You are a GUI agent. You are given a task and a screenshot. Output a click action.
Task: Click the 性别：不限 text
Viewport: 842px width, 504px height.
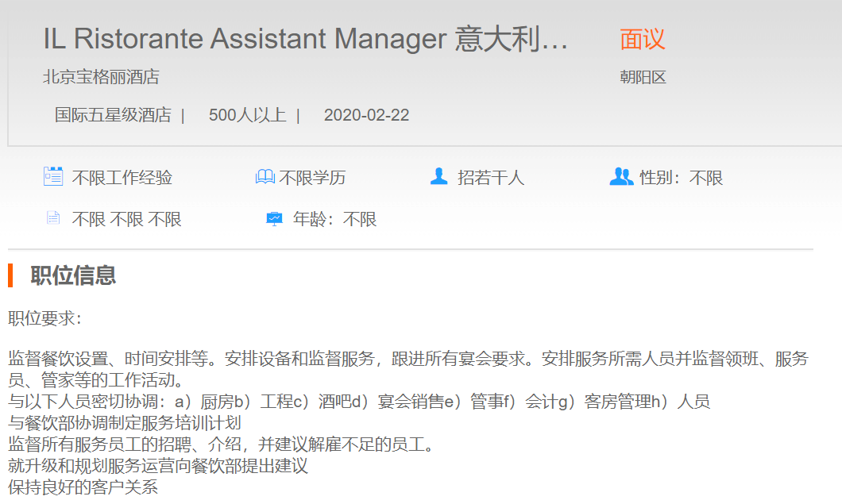tap(681, 178)
